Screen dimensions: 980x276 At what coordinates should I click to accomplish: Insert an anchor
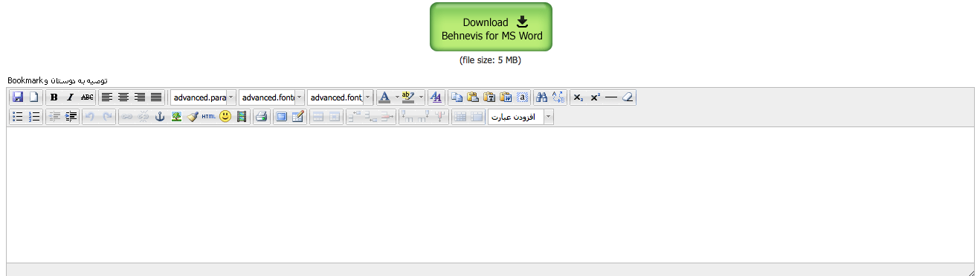pyautogui.click(x=160, y=117)
